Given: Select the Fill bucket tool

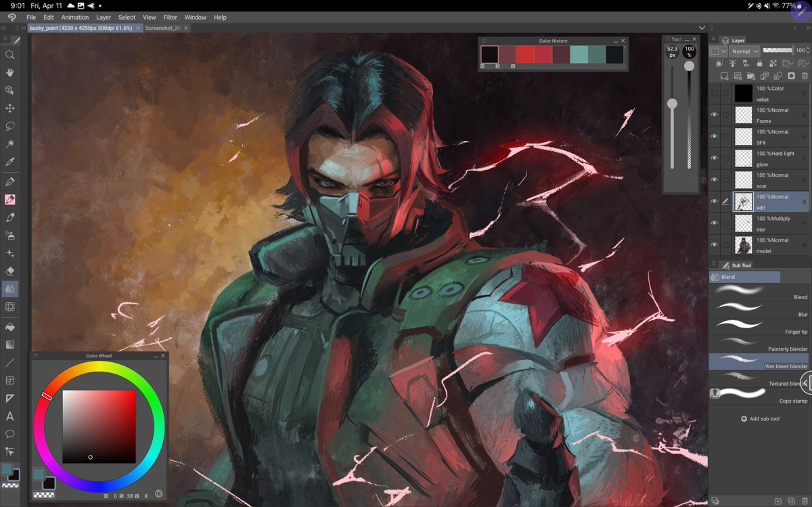Looking at the screenshot, I should click(x=10, y=326).
